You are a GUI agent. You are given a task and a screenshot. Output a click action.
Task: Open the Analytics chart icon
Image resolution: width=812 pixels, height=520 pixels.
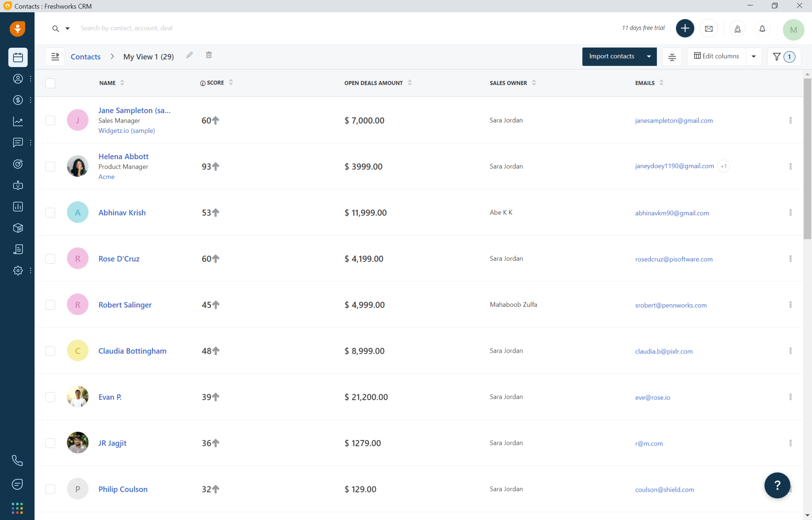[x=18, y=121]
